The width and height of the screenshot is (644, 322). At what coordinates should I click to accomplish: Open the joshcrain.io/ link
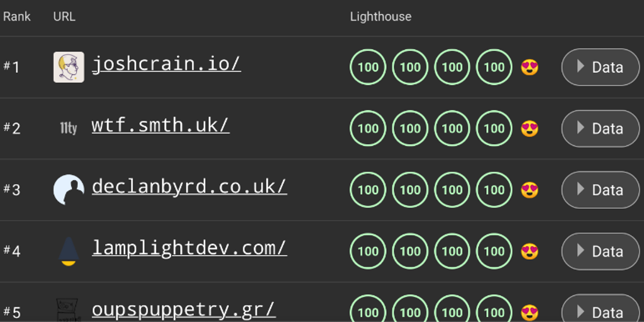(x=166, y=64)
